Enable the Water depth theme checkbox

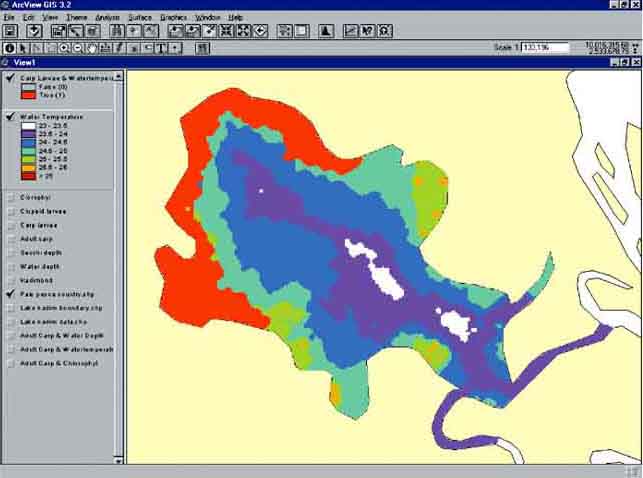[10, 267]
